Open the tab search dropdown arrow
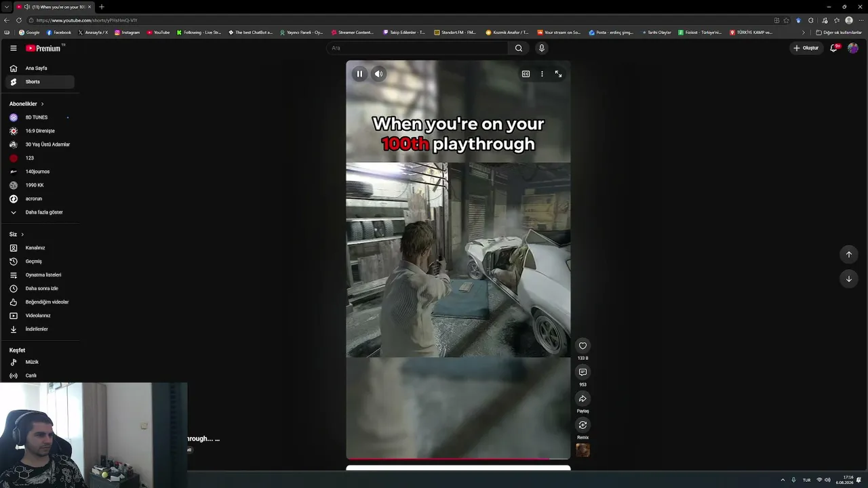 coord(6,7)
